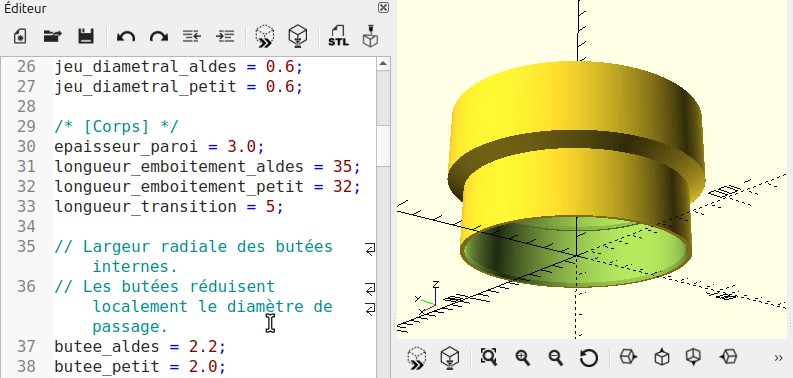The width and height of the screenshot is (793, 378).
Task: Switch to right side view
Action: pyautogui.click(x=628, y=357)
